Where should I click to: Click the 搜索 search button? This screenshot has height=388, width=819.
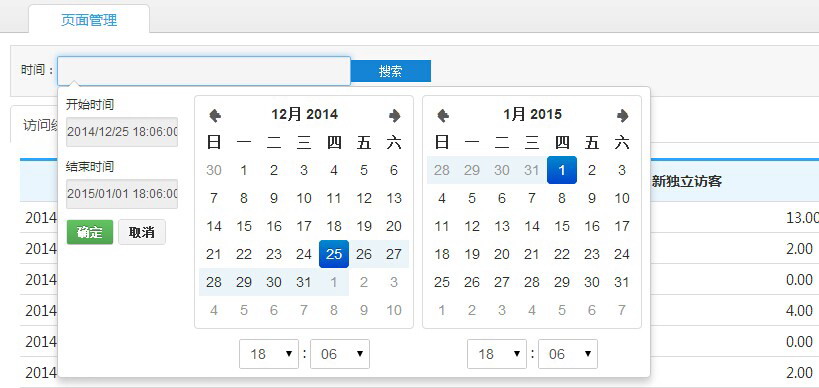(391, 71)
